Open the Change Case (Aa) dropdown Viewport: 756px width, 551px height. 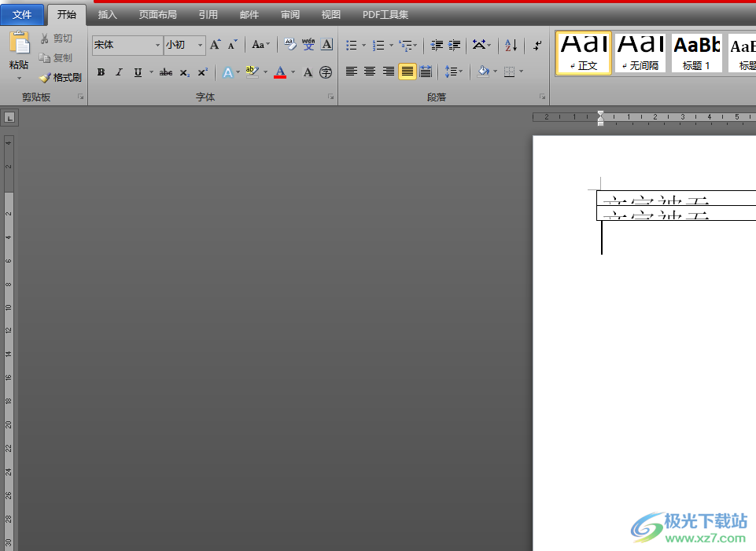click(x=261, y=45)
